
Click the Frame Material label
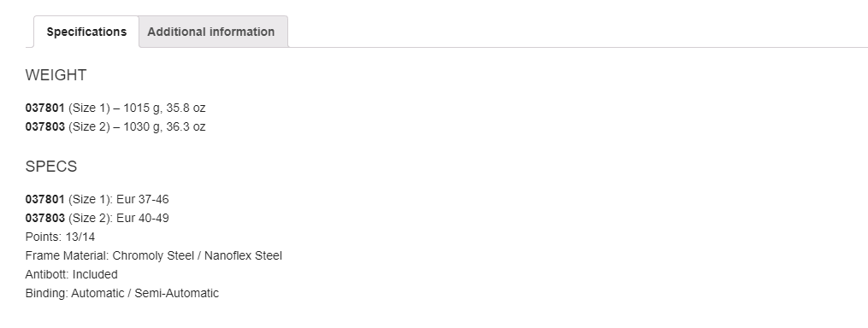tap(68, 255)
